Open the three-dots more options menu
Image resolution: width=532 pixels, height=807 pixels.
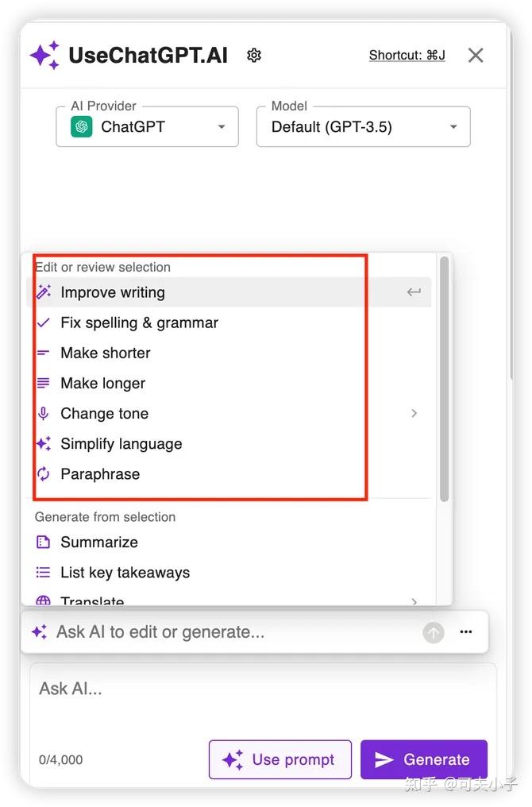[466, 632]
